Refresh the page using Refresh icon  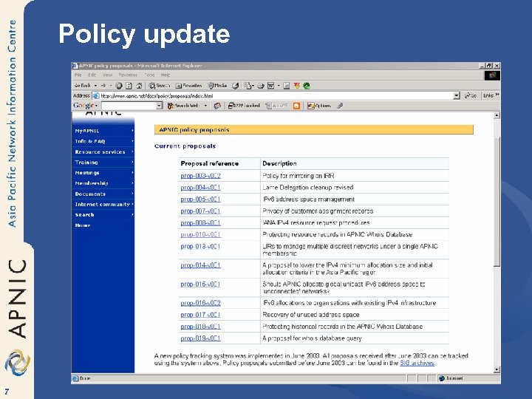coord(129,86)
